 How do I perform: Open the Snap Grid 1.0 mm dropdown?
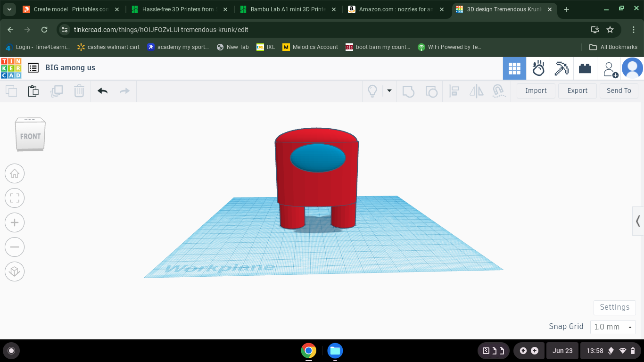coord(613,327)
